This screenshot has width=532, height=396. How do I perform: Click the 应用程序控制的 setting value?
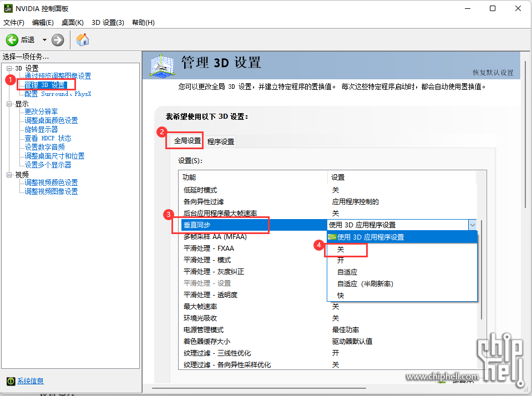pos(355,202)
